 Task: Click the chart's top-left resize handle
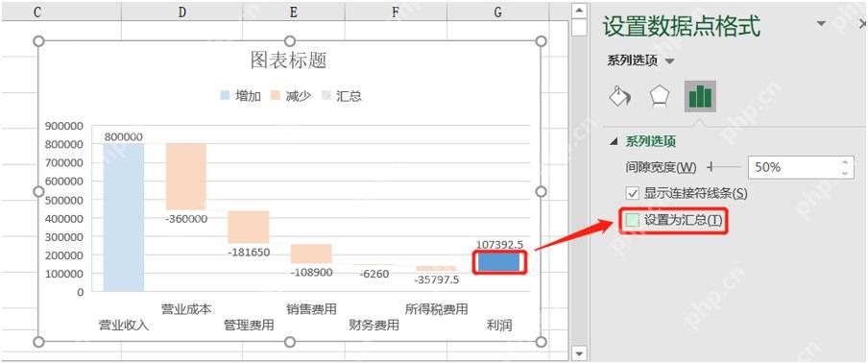click(x=38, y=41)
